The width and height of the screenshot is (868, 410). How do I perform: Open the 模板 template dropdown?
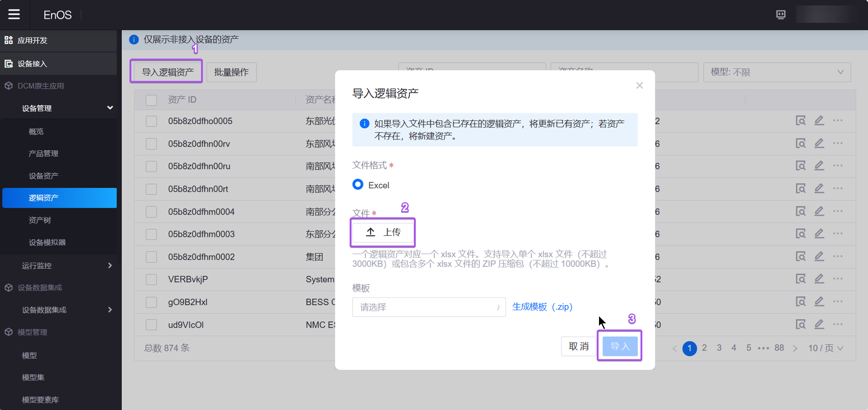428,307
